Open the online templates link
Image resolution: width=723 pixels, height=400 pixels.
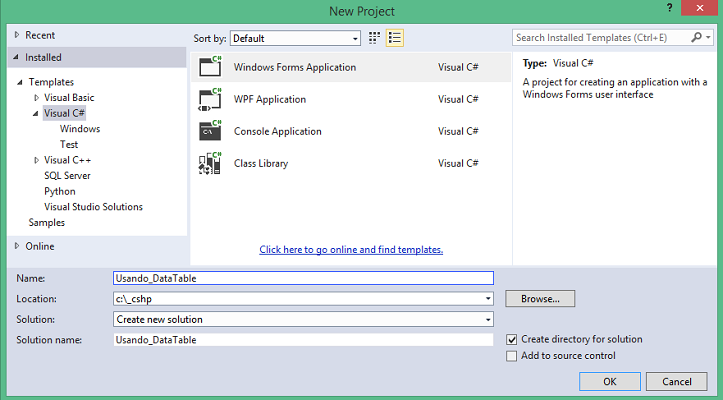pos(351,250)
